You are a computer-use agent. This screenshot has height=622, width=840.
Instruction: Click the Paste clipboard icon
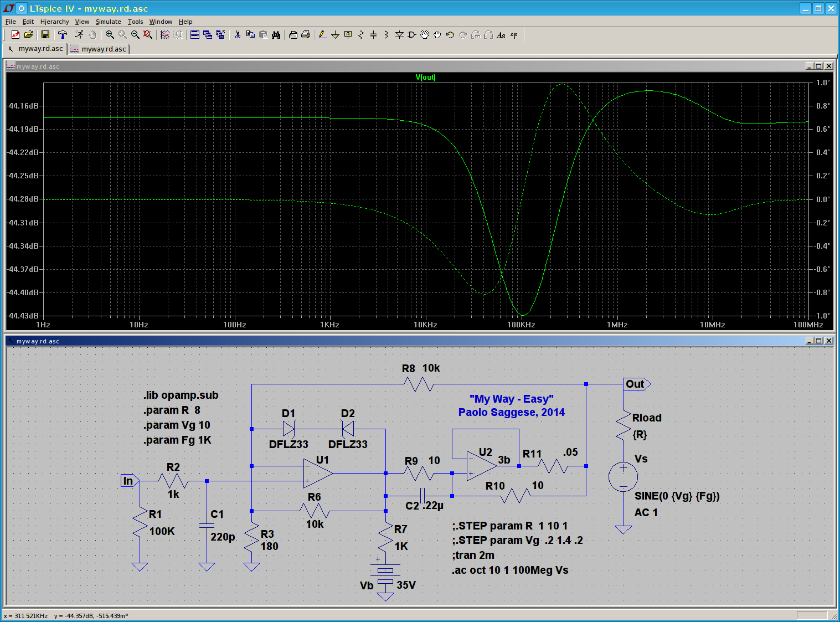(x=263, y=35)
